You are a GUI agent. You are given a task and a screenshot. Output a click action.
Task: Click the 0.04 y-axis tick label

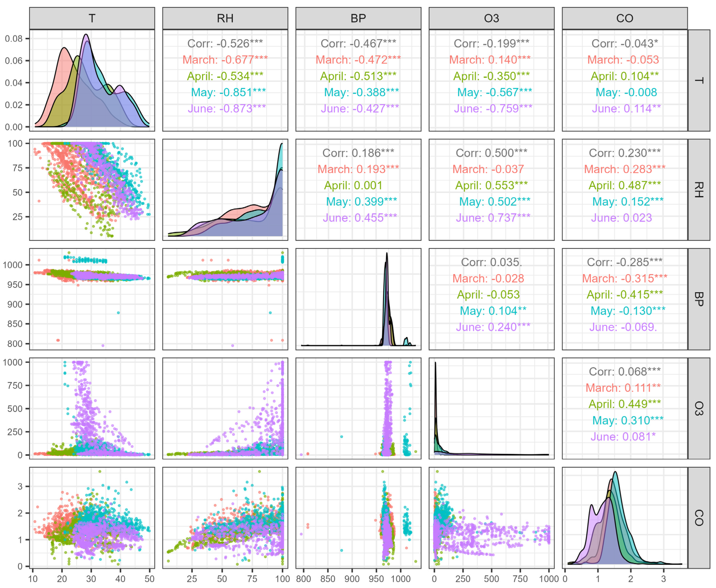[14, 83]
